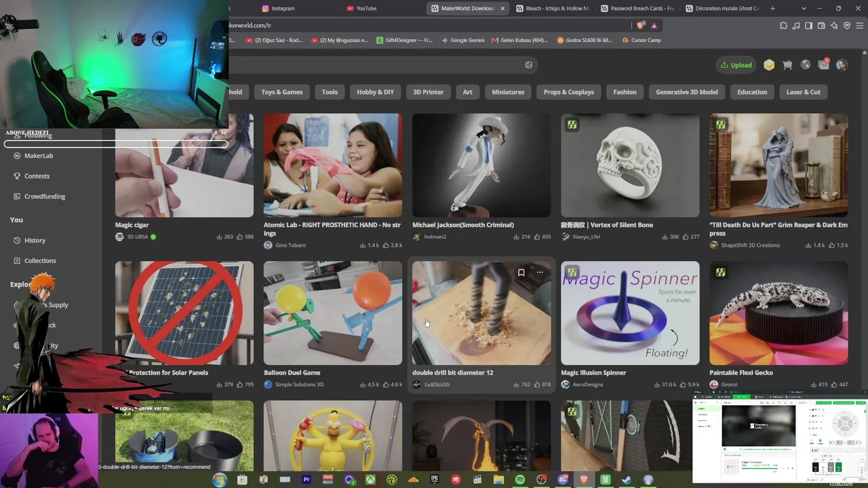Open Google Gemini bookmark
Image resolution: width=868 pixels, height=488 pixels.
463,40
